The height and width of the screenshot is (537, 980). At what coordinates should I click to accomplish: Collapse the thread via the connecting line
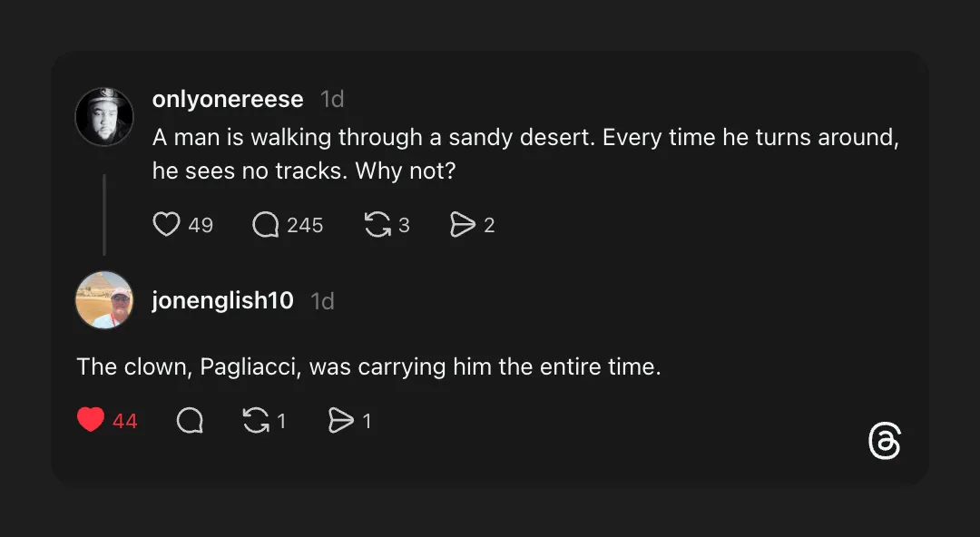tap(104, 215)
